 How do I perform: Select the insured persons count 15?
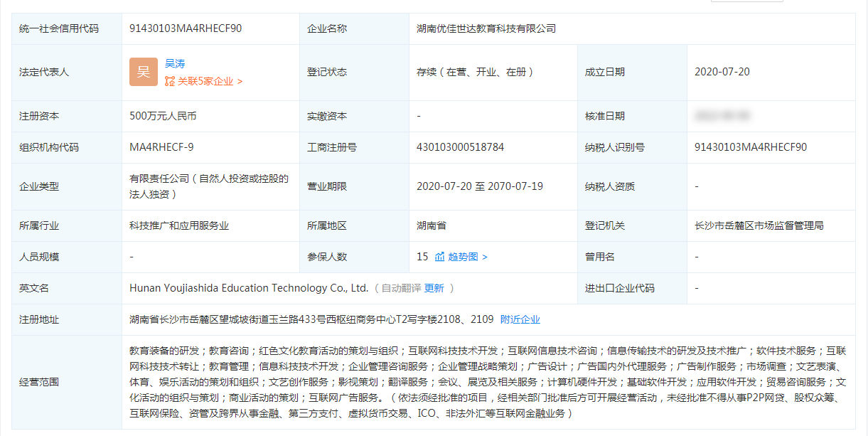click(424, 257)
